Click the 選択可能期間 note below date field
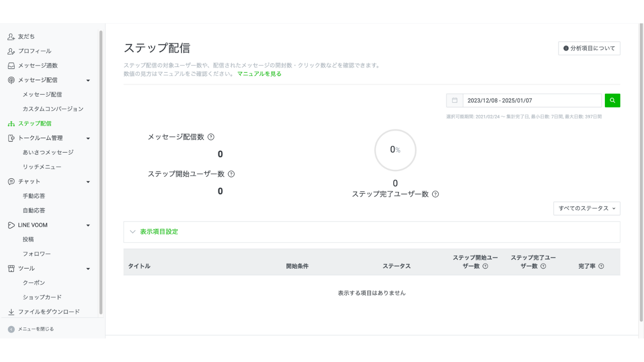Screen dimensions: 644x362 pyautogui.click(x=524, y=116)
